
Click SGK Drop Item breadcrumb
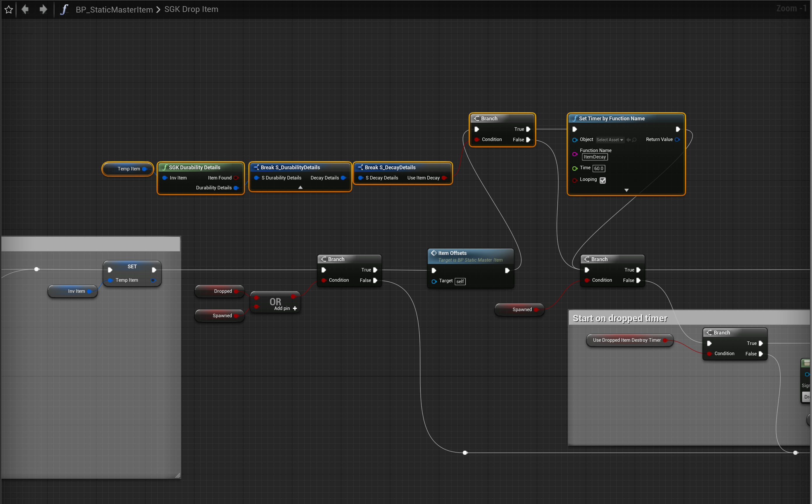[x=191, y=9]
